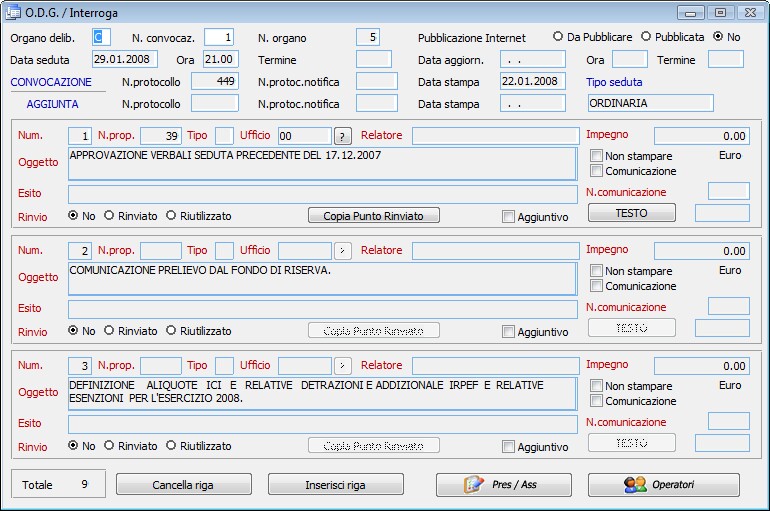Select the 'Da Pubblicare' radio option
The height and width of the screenshot is (511, 770).
[x=558, y=37]
